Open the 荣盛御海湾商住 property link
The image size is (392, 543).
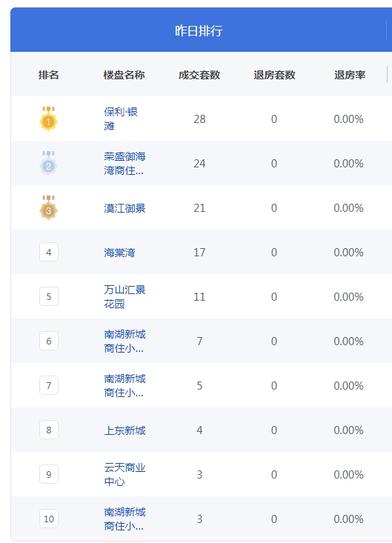point(124,163)
